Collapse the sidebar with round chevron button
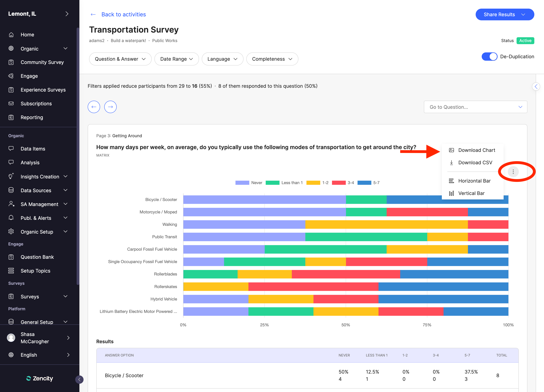The width and height of the screenshot is (544, 392). pyautogui.click(x=79, y=379)
